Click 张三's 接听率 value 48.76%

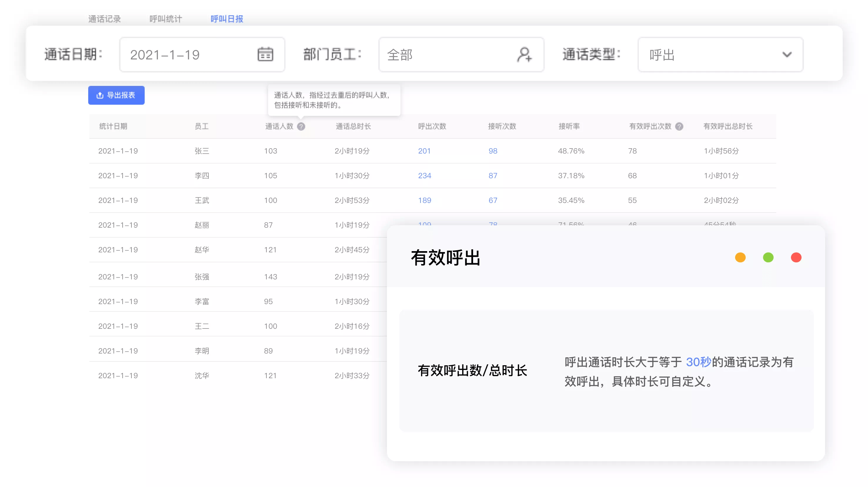coord(571,151)
